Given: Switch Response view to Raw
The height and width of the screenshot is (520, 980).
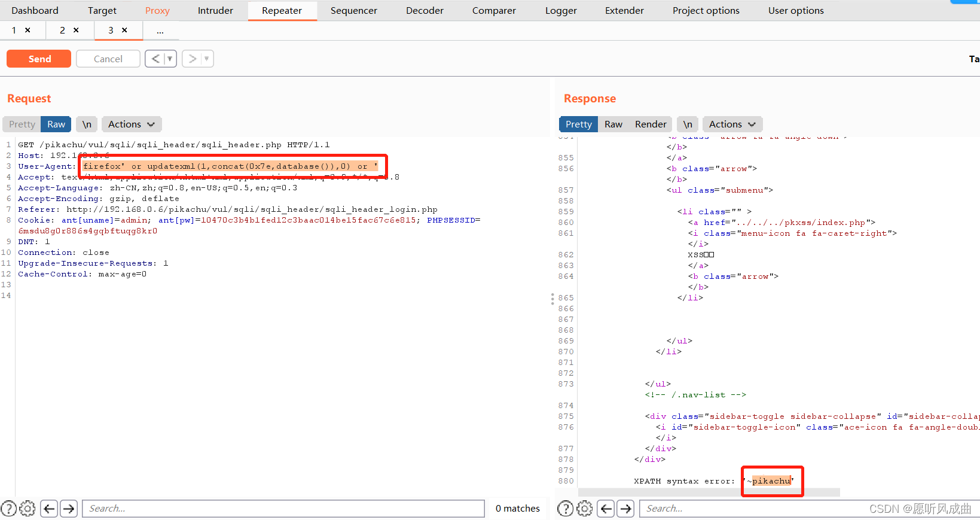Looking at the screenshot, I should click(613, 124).
